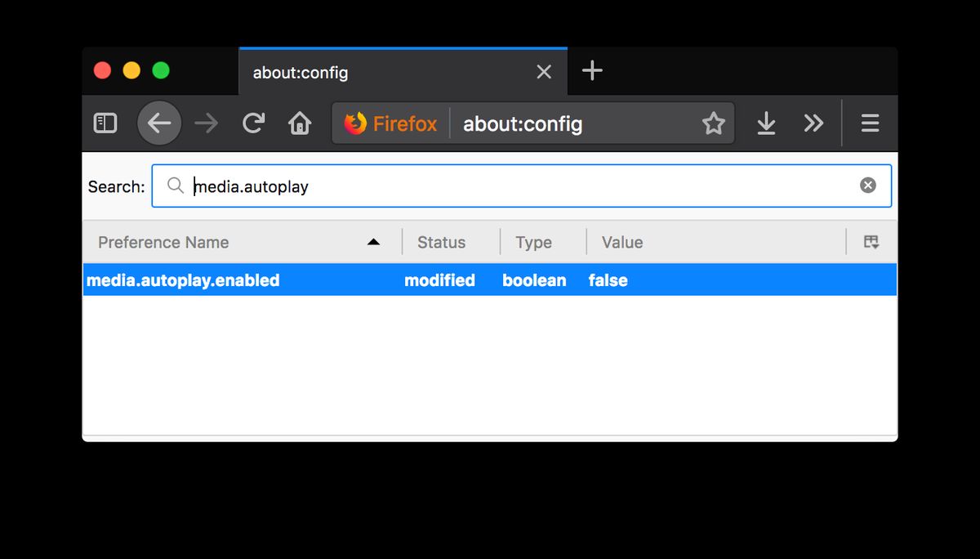This screenshot has height=559, width=980.
Task: Select the media.autoplay.enabled preference row
Action: coord(490,279)
